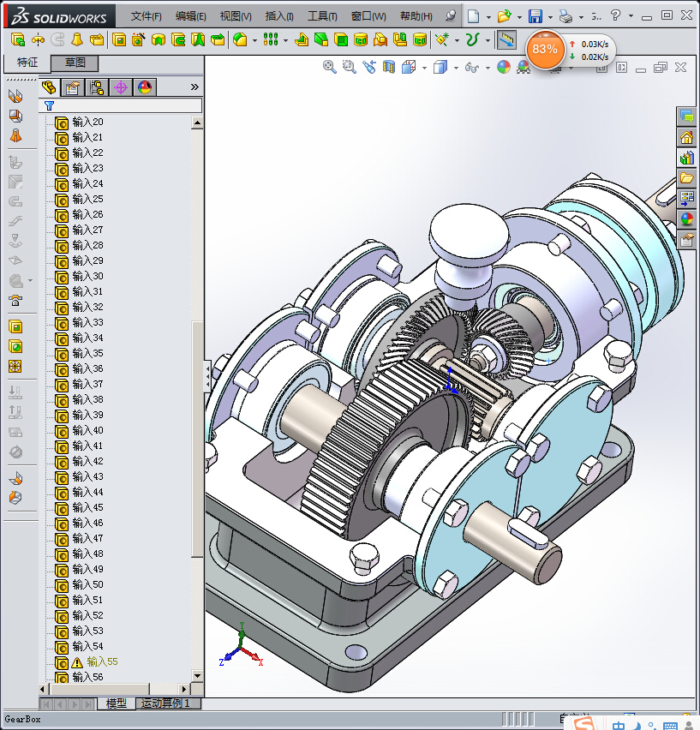700x730 pixels.
Task: Open the Save dropdown arrow
Action: [x=550, y=17]
